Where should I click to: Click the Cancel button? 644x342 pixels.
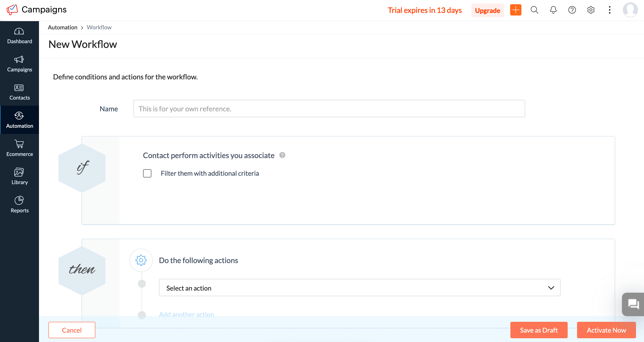[x=72, y=330]
